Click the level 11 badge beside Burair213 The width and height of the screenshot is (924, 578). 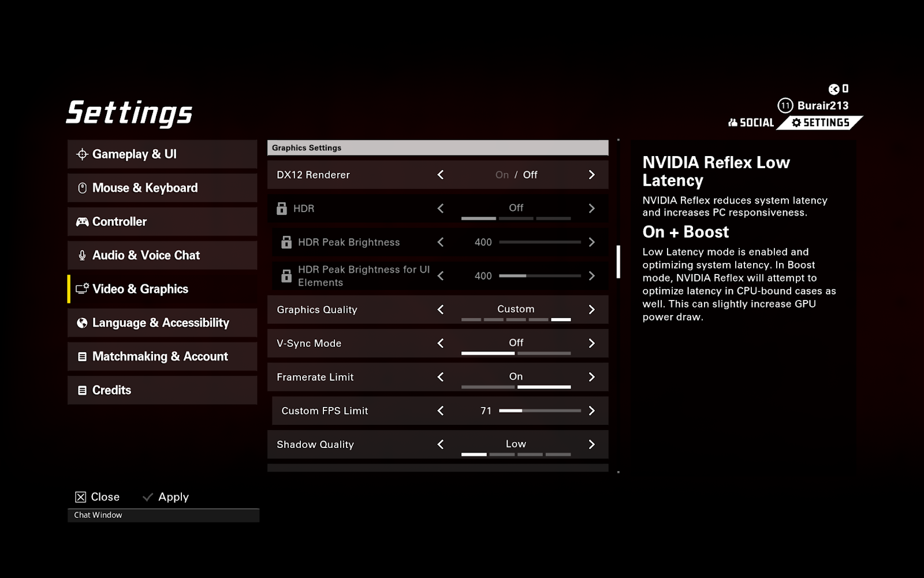pyautogui.click(x=785, y=106)
